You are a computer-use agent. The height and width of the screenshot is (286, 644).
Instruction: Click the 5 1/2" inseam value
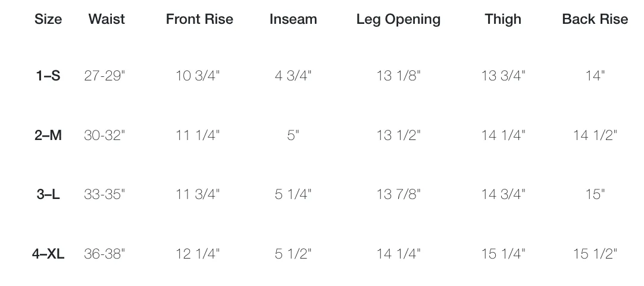293,254
